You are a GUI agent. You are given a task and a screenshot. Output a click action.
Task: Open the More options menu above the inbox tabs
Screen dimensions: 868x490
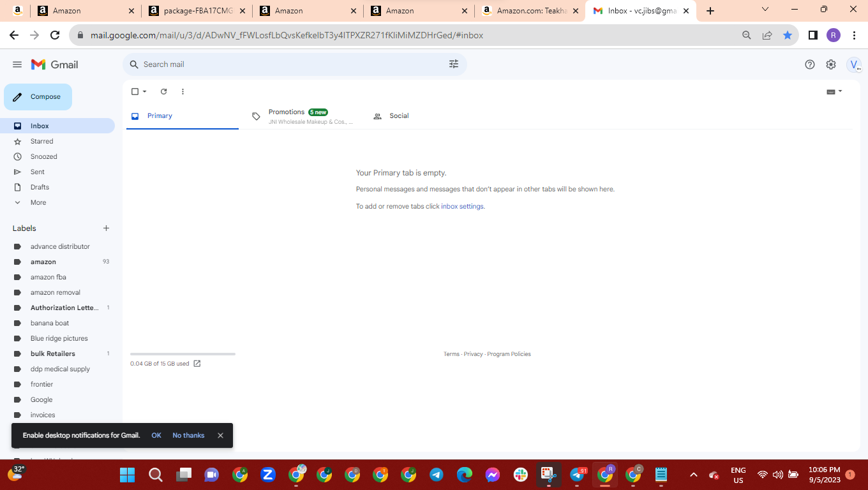[x=183, y=92]
